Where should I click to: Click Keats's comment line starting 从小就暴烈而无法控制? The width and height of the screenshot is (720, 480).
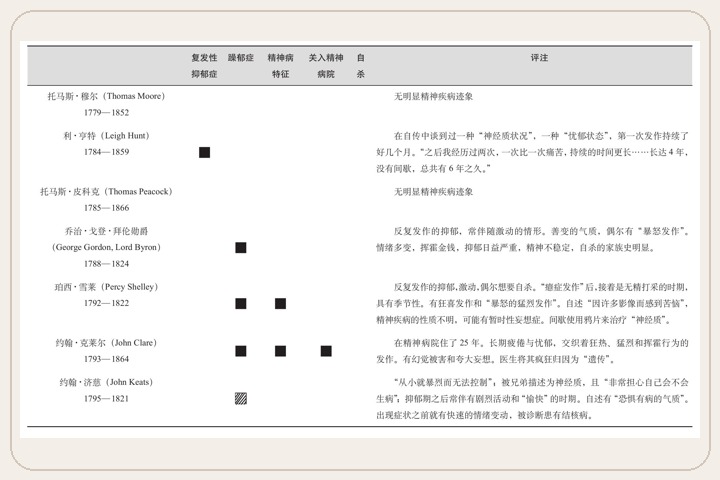coord(541,383)
